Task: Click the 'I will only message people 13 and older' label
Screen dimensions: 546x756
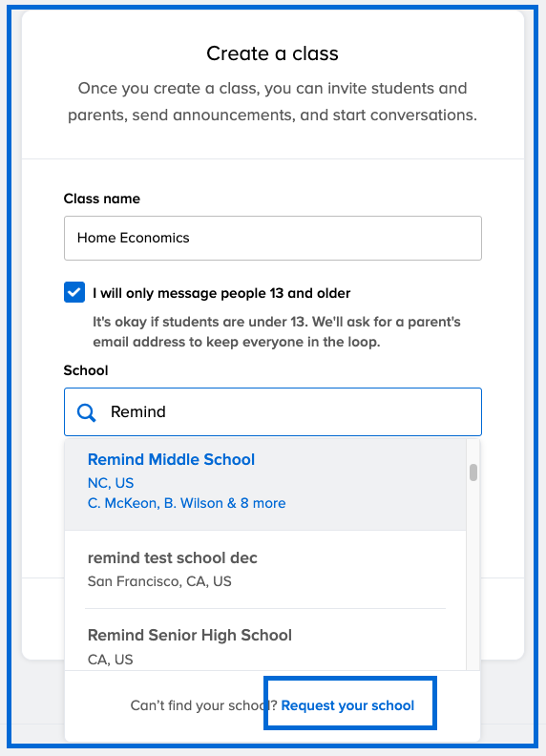Action: pos(221,293)
